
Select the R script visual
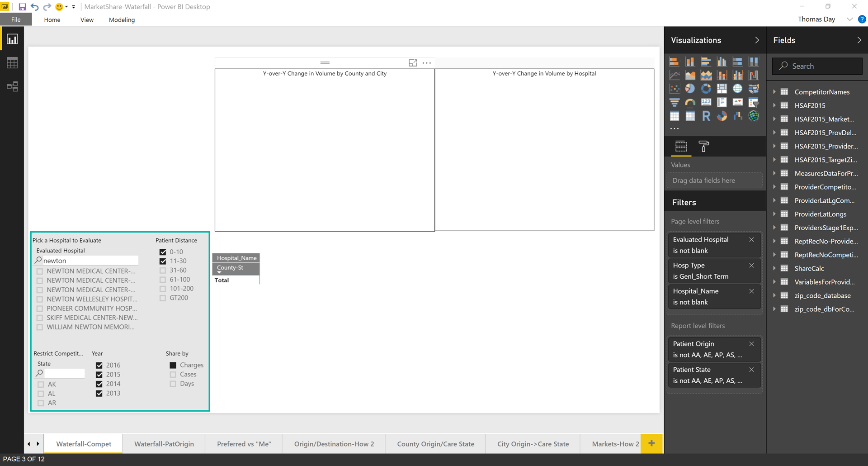(x=706, y=116)
